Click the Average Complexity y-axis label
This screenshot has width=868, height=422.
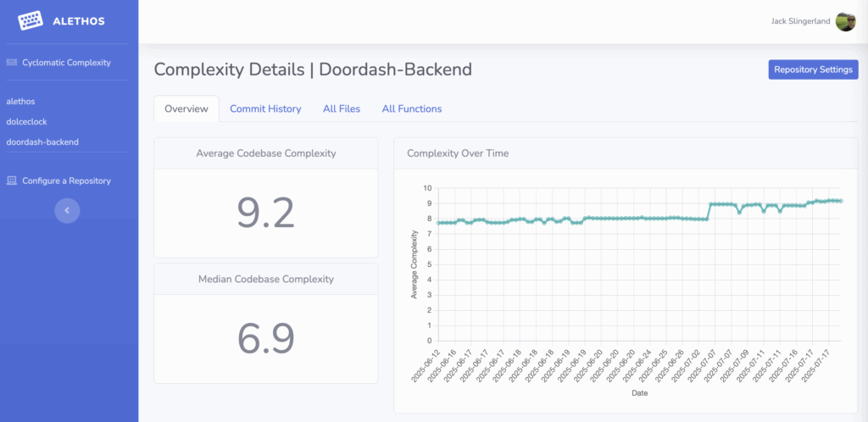pos(414,264)
